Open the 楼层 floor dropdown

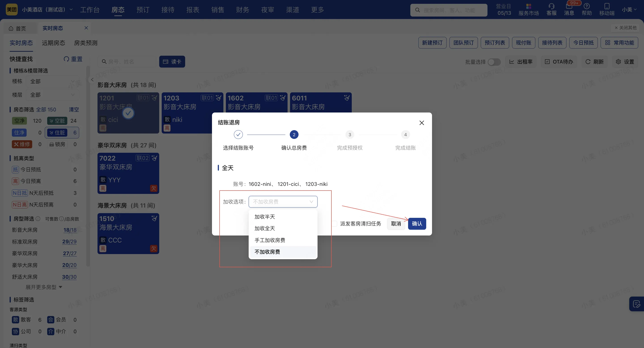pyautogui.click(x=53, y=95)
